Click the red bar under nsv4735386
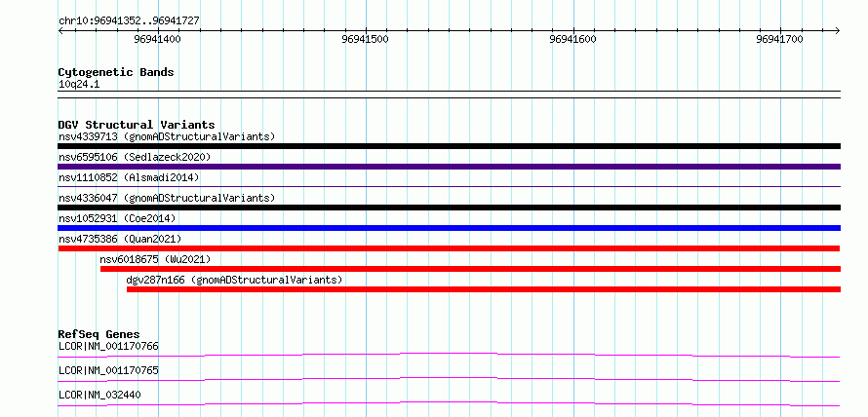Viewport: 868px width, 417px height. coord(449,248)
